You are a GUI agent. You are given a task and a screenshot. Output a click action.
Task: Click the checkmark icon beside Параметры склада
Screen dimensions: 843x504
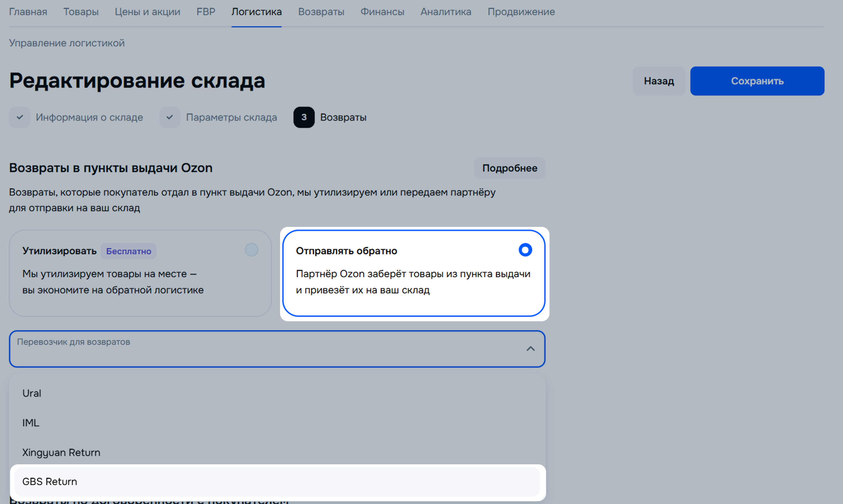170,117
